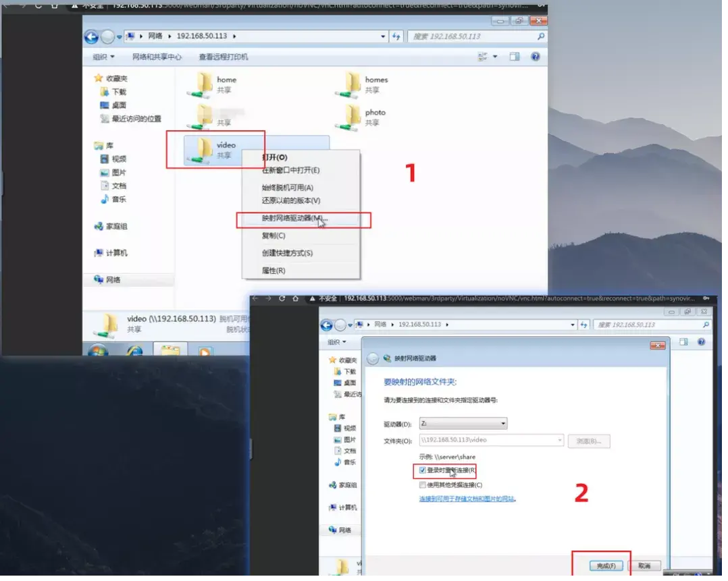
Task: Click the back navigation arrow
Action: point(90,36)
